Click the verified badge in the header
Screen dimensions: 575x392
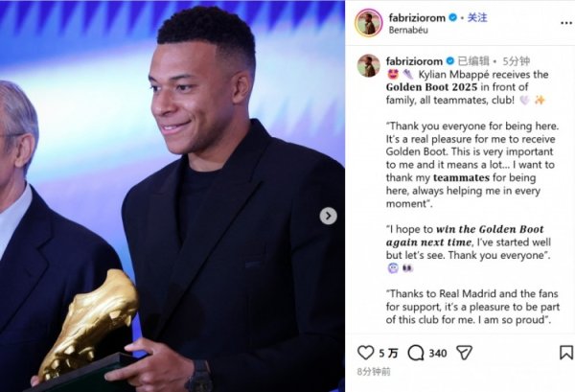[x=453, y=17]
